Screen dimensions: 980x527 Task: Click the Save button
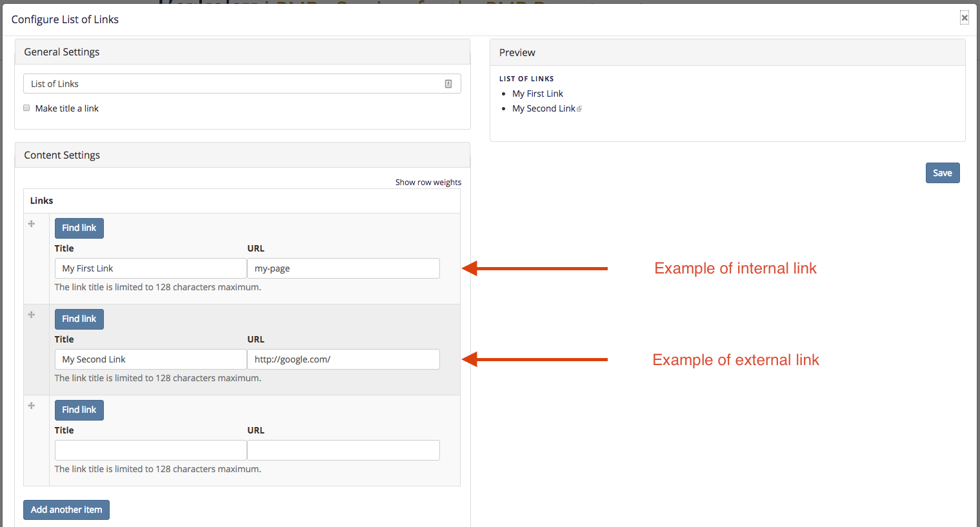click(x=942, y=173)
